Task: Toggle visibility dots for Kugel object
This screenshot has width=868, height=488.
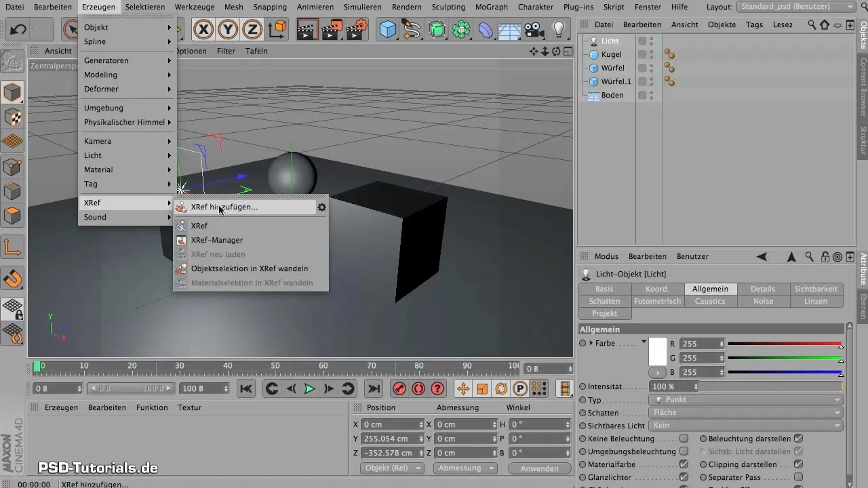Action: 652,54
